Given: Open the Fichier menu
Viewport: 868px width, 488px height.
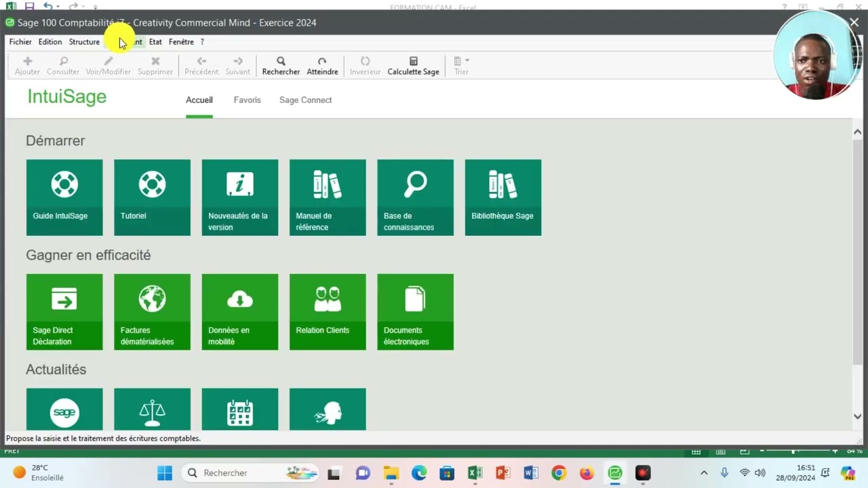Looking at the screenshot, I should point(20,42).
